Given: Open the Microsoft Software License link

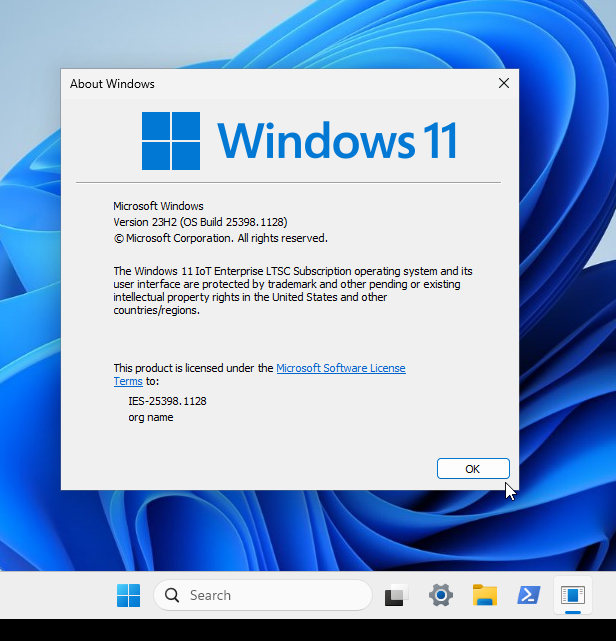Looking at the screenshot, I should (341, 368).
